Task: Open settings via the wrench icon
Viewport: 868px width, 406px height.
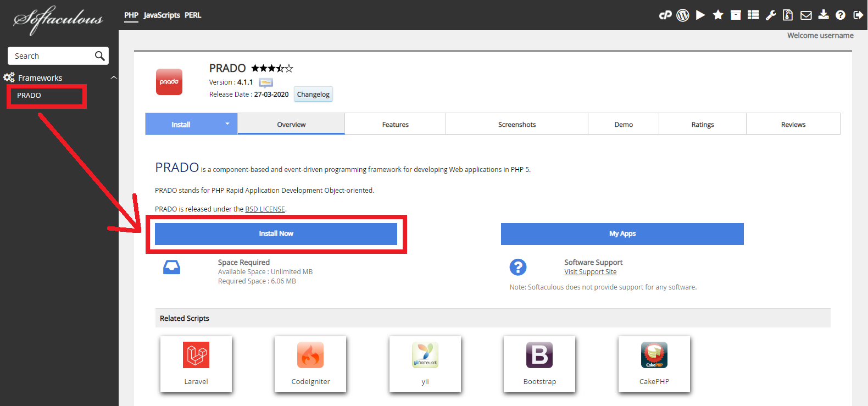Action: coord(771,15)
